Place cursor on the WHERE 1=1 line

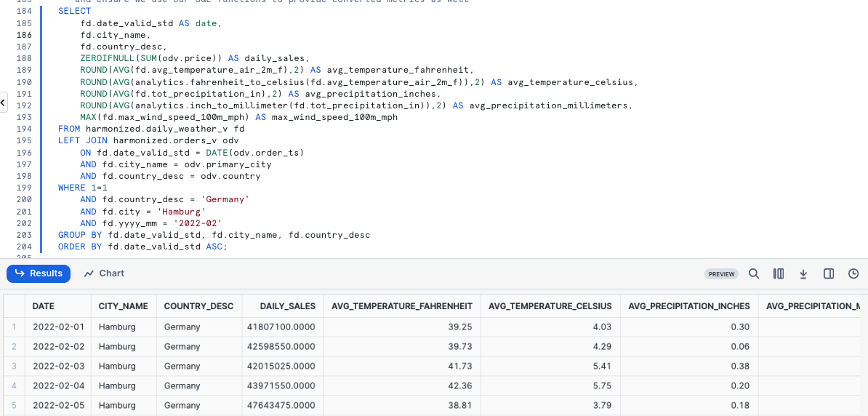click(82, 188)
